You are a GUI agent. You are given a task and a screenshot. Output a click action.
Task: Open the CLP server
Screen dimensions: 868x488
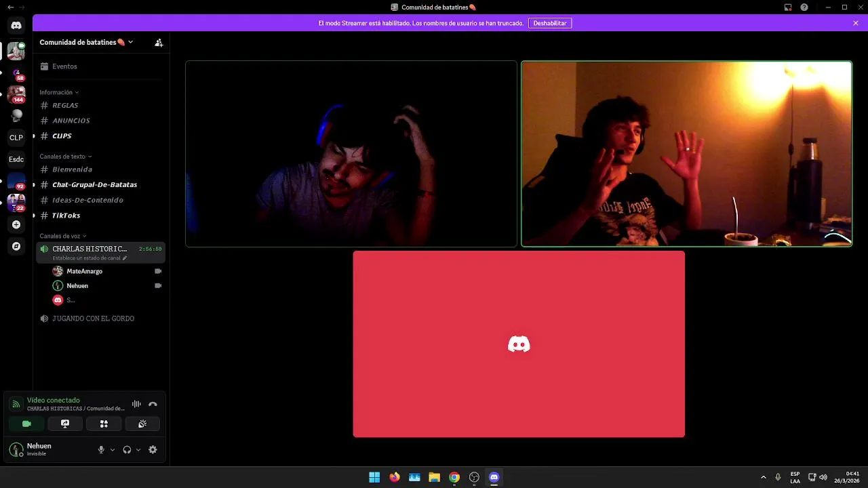16,138
